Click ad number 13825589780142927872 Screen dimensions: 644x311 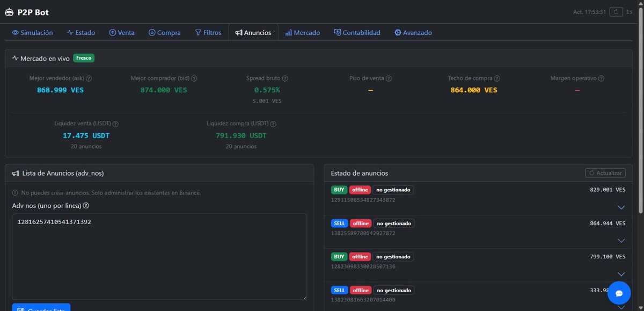click(363, 233)
